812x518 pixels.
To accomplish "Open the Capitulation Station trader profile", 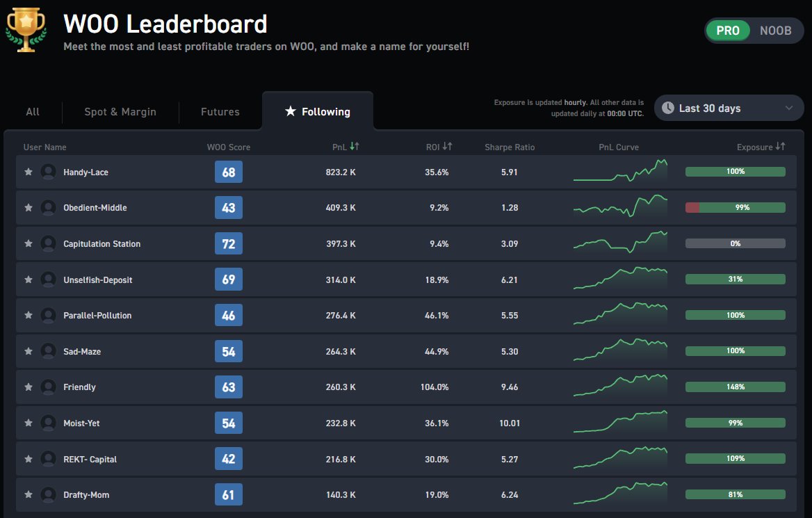I will pos(102,243).
